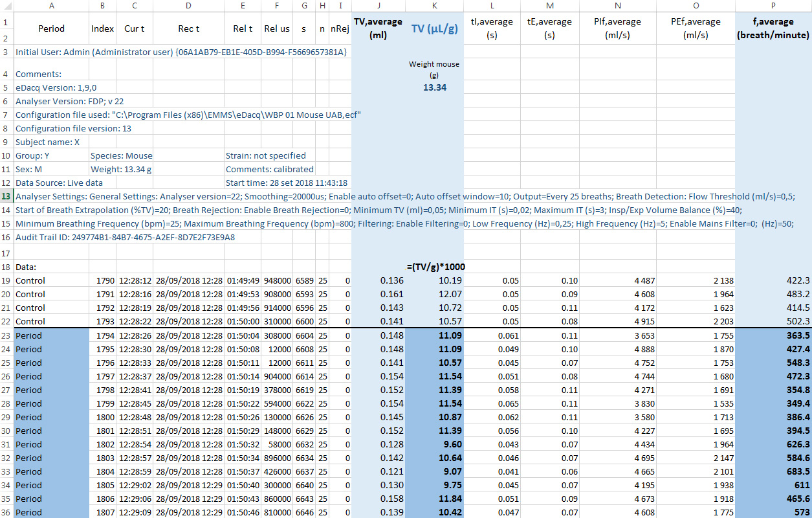The width and height of the screenshot is (812, 518).
Task: Click the "Group: Y" cell
Action: (32, 155)
